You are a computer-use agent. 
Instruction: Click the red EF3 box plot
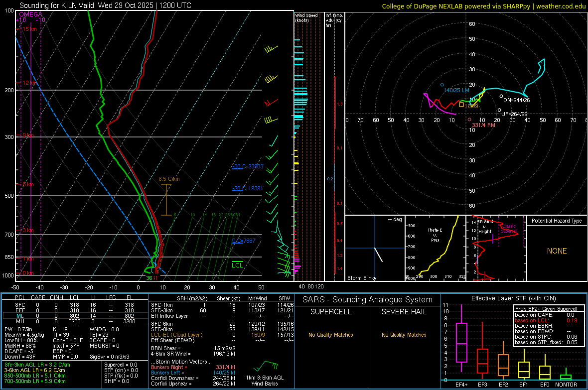point(482,350)
